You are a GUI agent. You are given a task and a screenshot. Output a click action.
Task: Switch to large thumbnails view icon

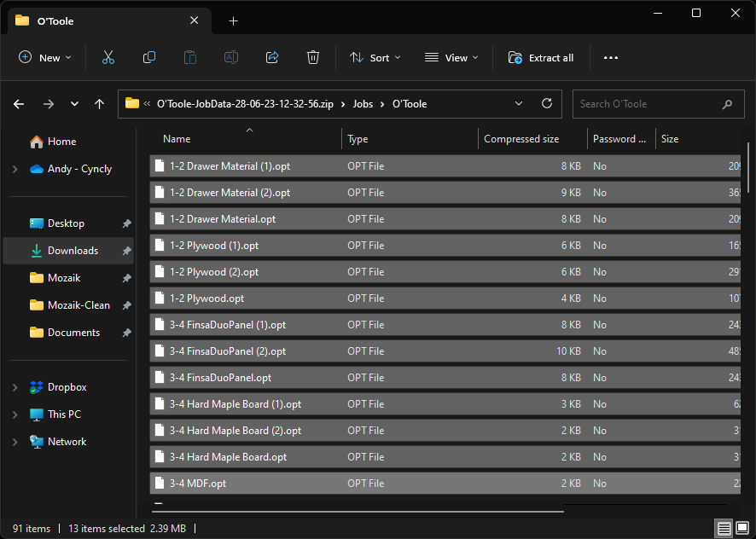click(x=741, y=529)
